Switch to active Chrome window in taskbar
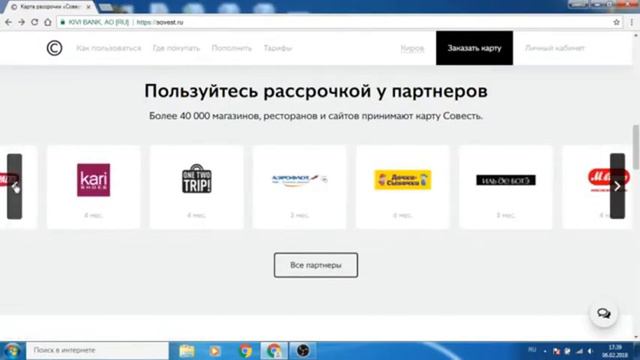The width and height of the screenshot is (640, 360). click(274, 351)
